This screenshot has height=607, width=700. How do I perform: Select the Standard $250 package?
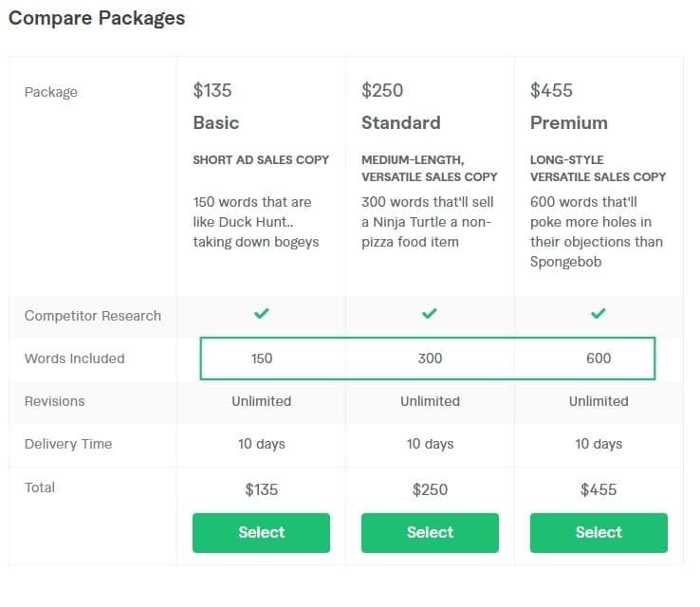(430, 533)
